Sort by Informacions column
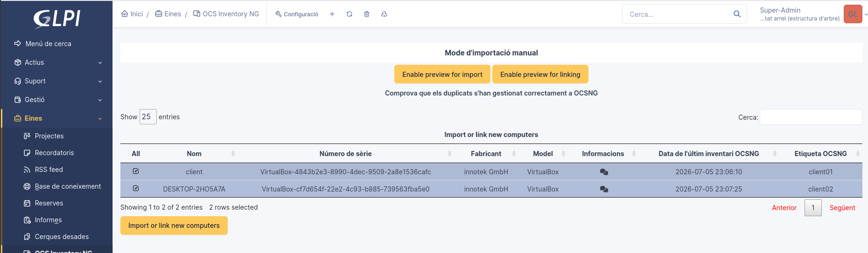This screenshot has height=253, width=868. point(603,154)
